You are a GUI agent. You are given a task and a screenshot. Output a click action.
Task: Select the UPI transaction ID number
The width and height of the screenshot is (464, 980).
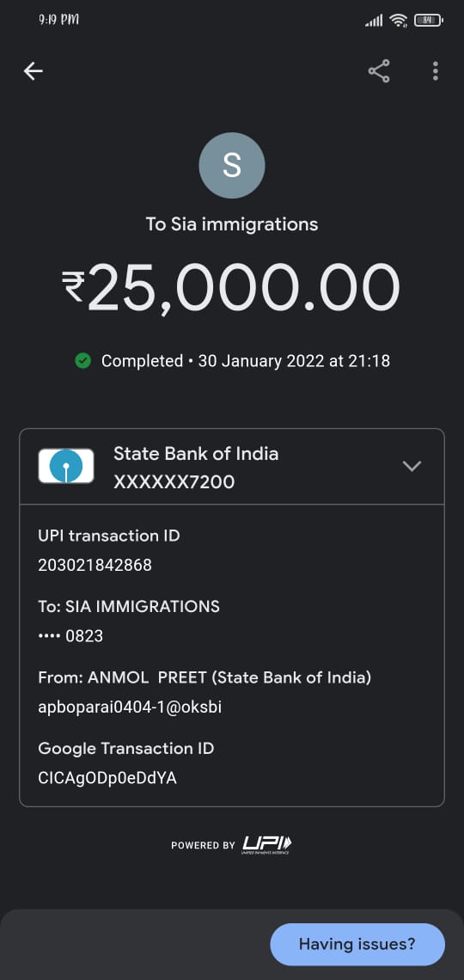pyautogui.click(x=95, y=566)
